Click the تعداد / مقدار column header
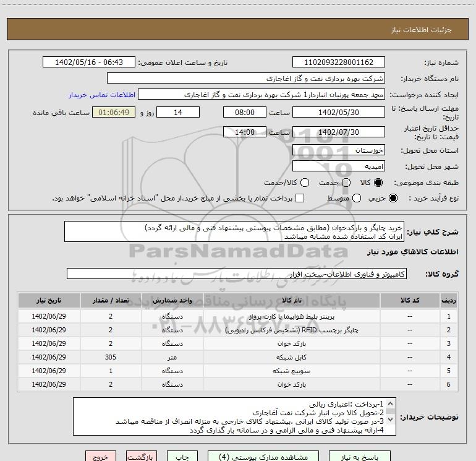This screenshot has height=461, width=476. [x=111, y=300]
